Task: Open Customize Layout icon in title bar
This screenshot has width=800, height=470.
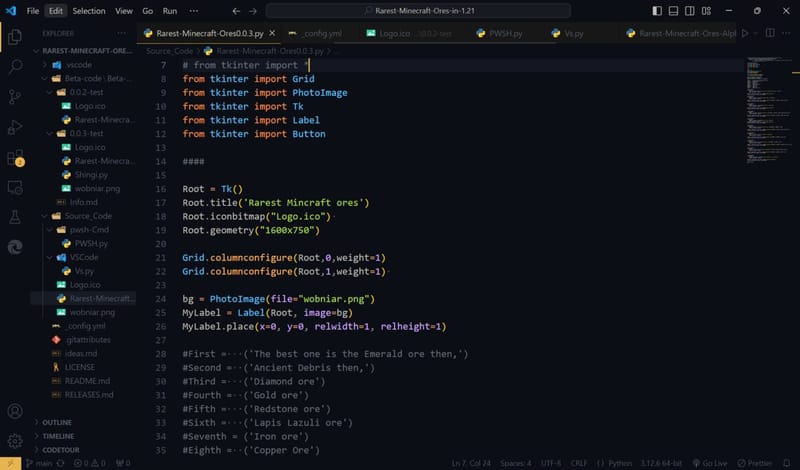Action: tap(706, 11)
